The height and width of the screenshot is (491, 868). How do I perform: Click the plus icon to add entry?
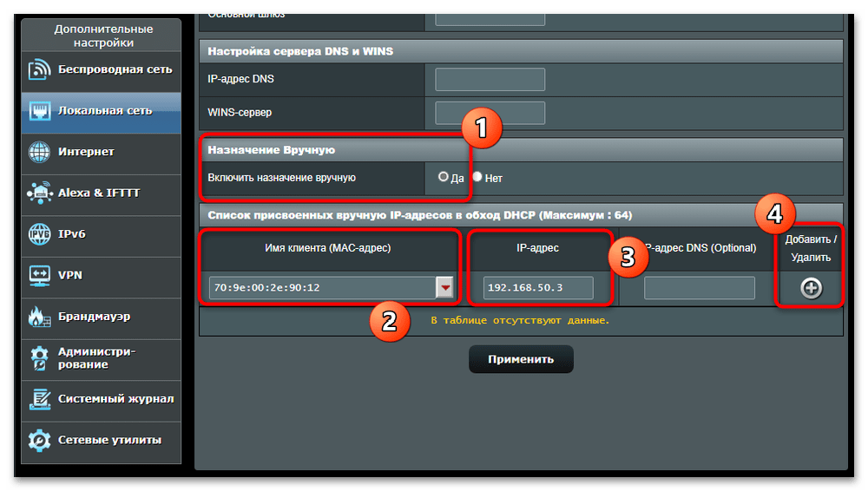tap(811, 288)
